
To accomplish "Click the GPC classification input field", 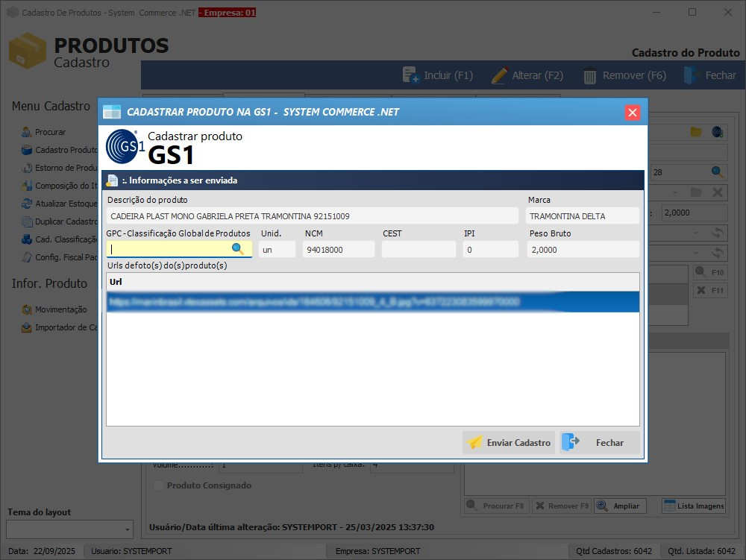I will click(x=170, y=249).
